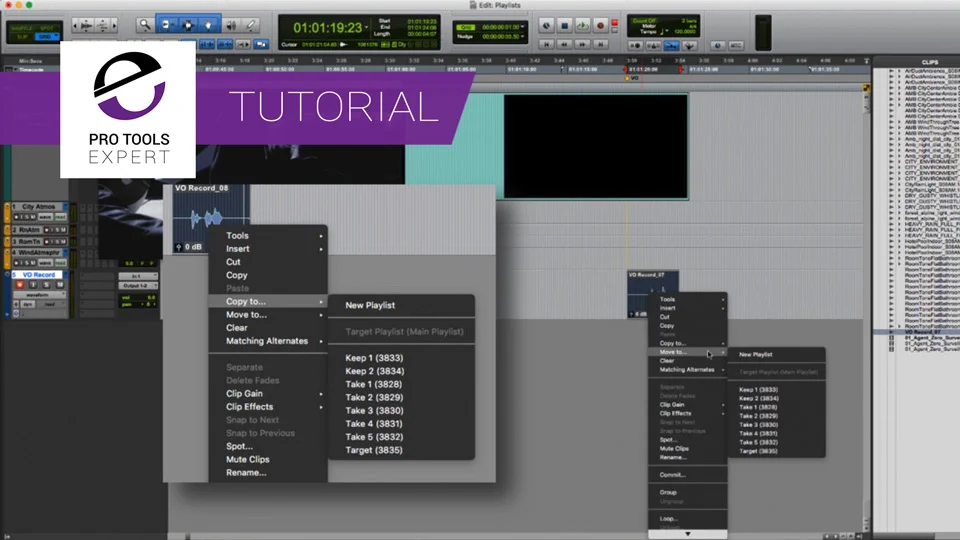The height and width of the screenshot is (540, 960).
Task: Toggle Count Off in the MIDI controls
Action: pos(644,21)
